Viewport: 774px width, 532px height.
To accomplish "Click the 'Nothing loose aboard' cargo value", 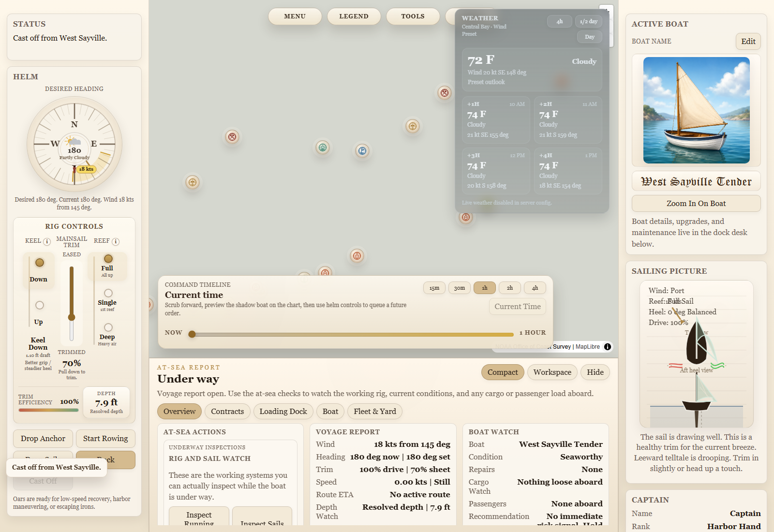I will tap(560, 482).
